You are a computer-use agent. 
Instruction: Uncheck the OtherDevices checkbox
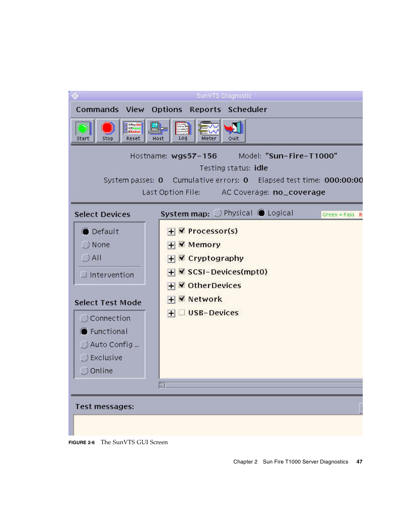(x=182, y=285)
